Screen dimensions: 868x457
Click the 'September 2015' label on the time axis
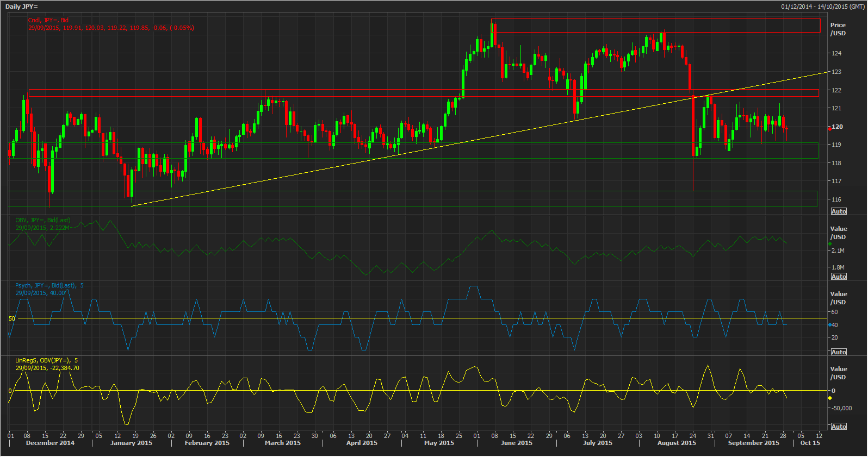tap(754, 443)
